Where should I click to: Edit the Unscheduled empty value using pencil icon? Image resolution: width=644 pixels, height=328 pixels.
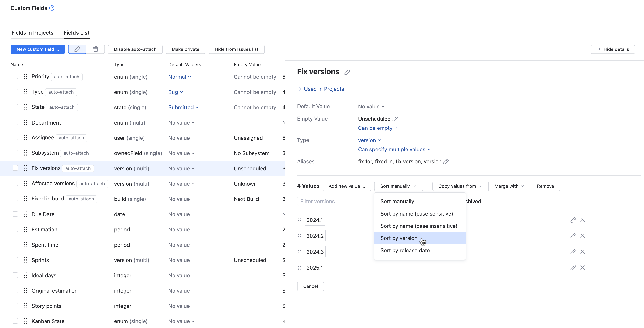tap(395, 119)
